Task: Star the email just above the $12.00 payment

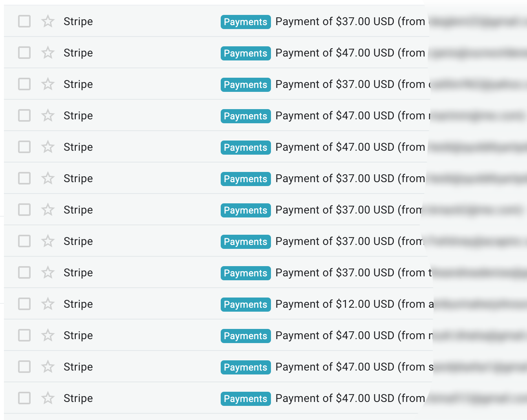Action: pos(48,272)
